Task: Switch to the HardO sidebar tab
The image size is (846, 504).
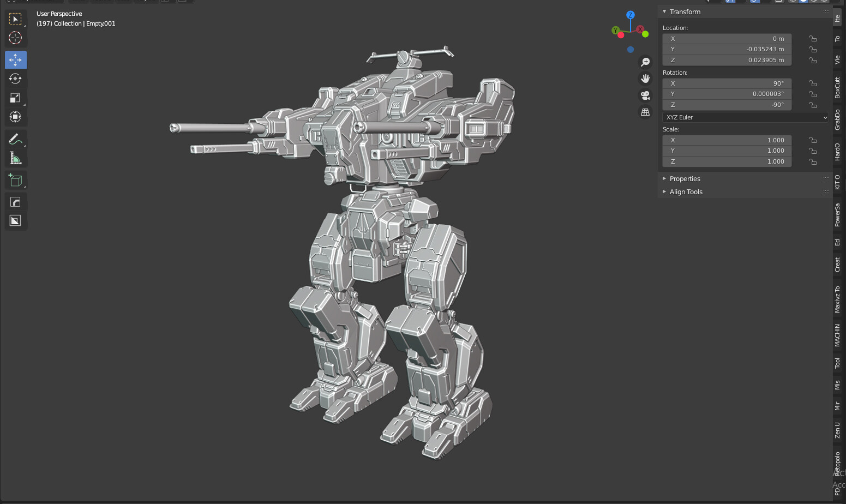Action: point(837,152)
